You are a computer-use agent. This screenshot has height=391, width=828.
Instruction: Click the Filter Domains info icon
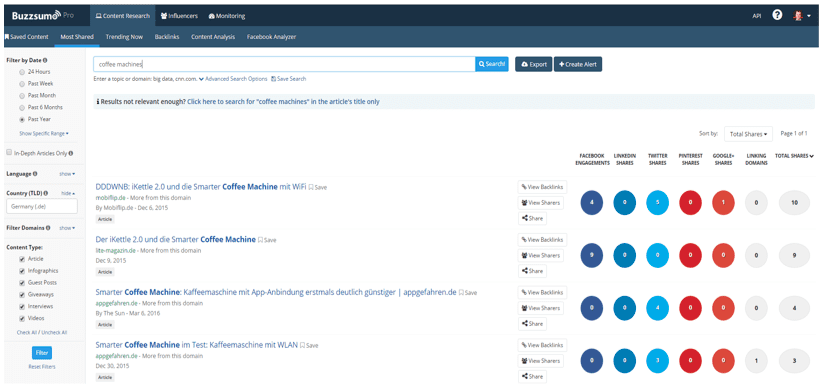tap(48, 228)
